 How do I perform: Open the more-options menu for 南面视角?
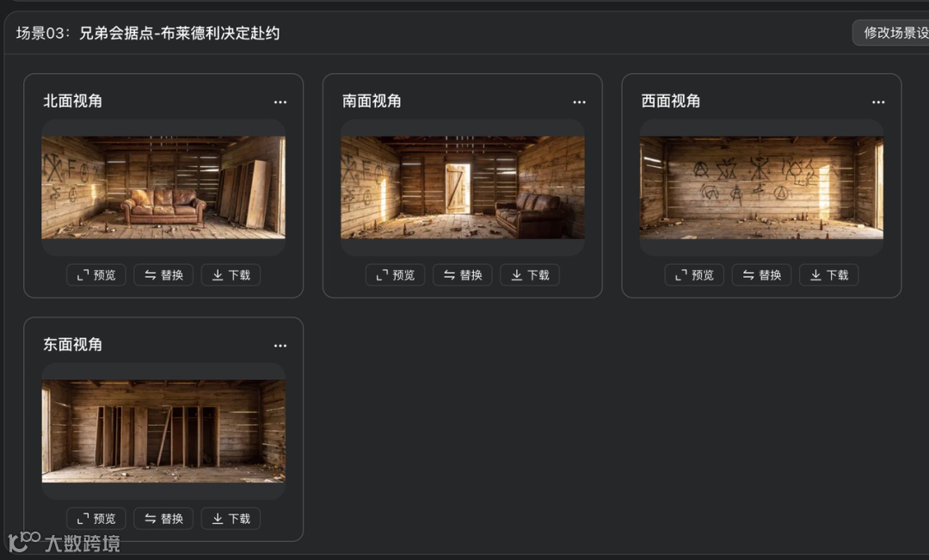click(580, 102)
